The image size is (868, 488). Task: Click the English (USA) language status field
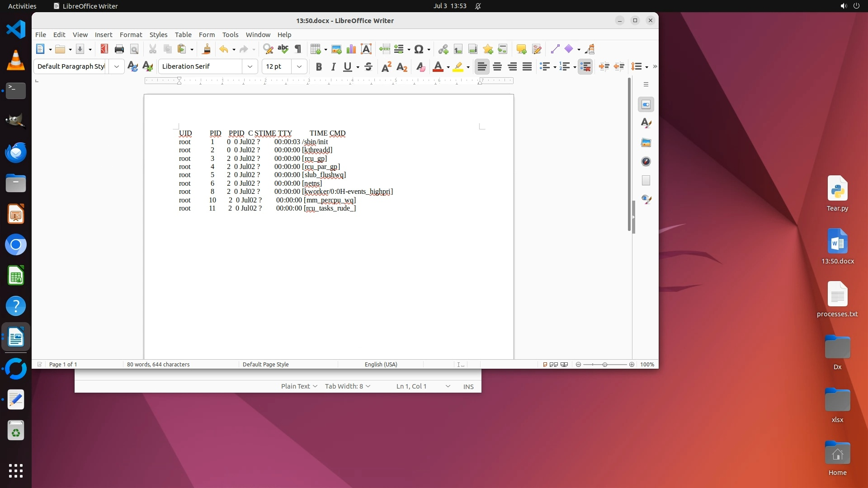[x=381, y=365]
